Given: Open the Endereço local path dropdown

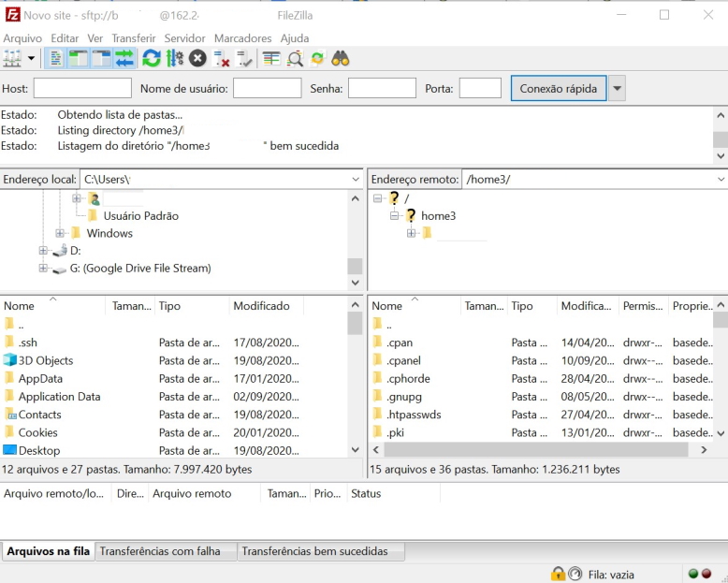Looking at the screenshot, I should click(356, 179).
